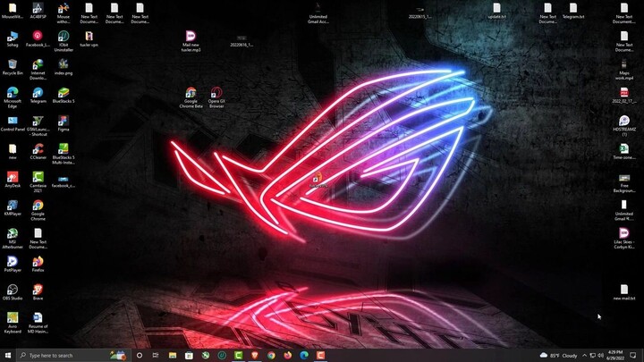This screenshot has width=644, height=362.
Task: Click the Type here to search box
Action: click(x=73, y=355)
